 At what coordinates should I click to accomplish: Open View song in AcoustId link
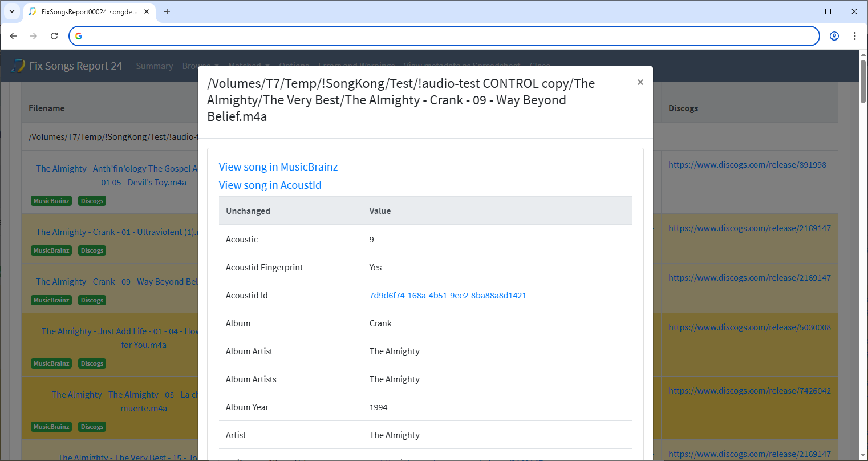[x=270, y=185]
